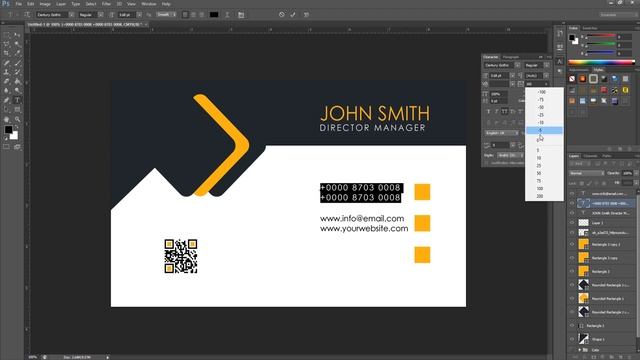Toggle visibility of Rounded Rectangle 1 layer
640x360 pixels.
572,298
